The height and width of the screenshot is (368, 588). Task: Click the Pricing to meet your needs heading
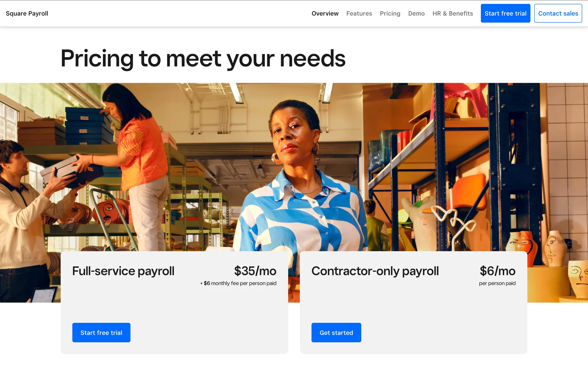203,58
